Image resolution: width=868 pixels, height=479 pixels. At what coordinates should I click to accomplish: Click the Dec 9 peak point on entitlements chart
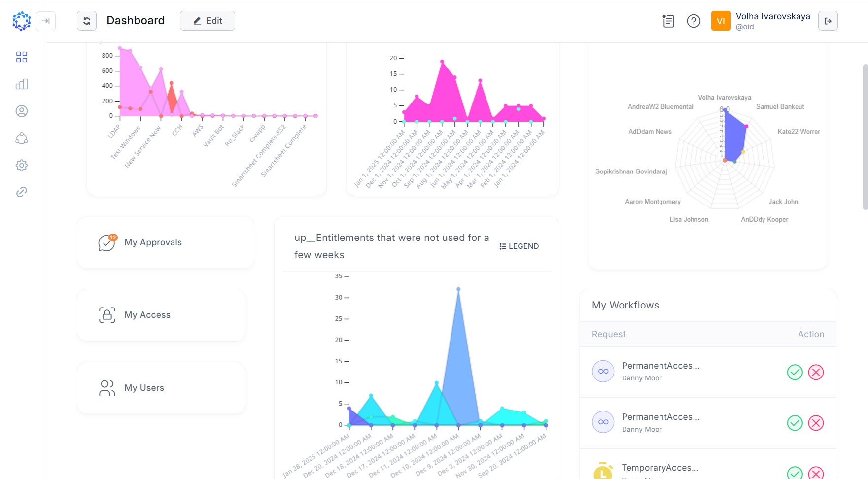click(459, 289)
